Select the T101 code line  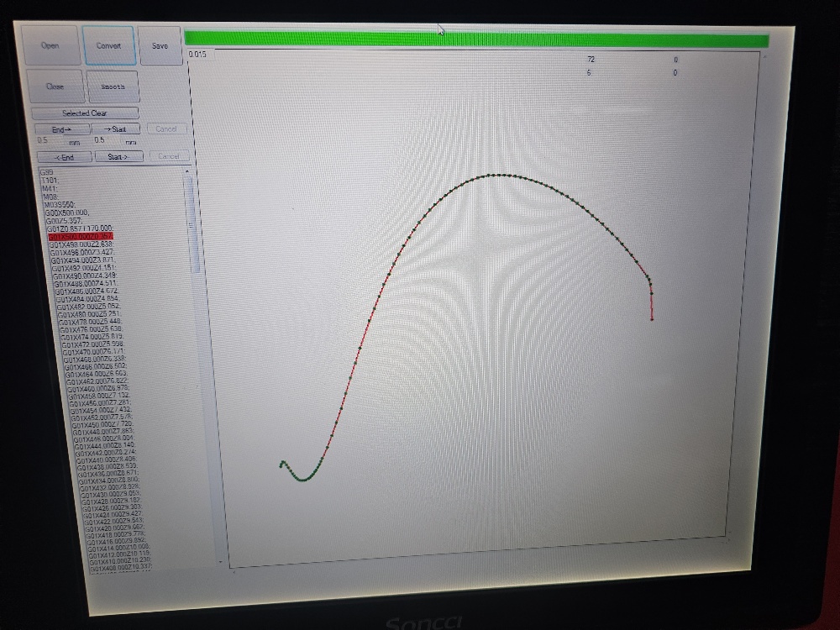coord(50,181)
